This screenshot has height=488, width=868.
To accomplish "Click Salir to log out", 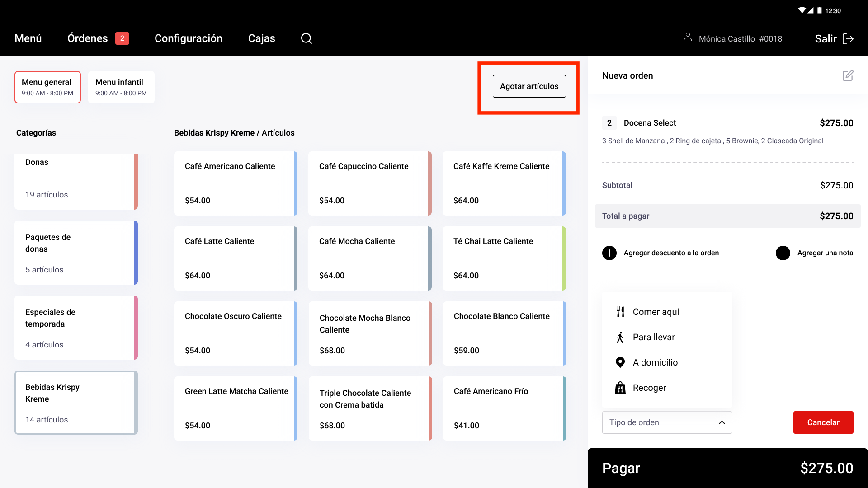I will pos(834,39).
